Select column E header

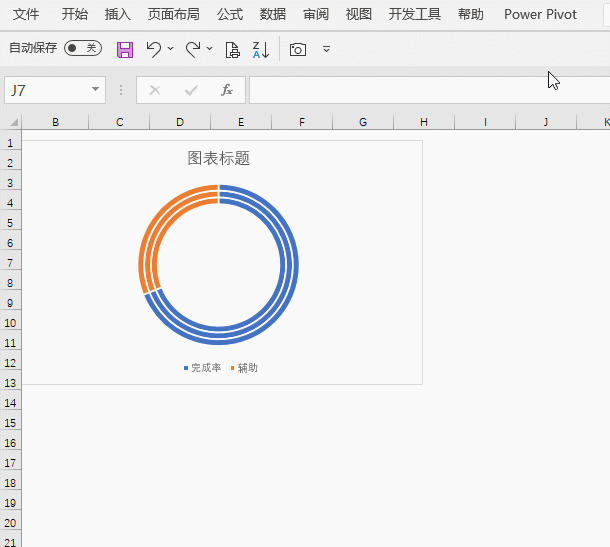[241, 122]
